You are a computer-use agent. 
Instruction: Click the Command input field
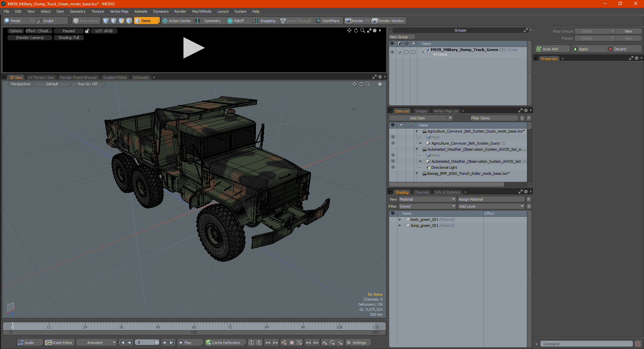coord(586,344)
